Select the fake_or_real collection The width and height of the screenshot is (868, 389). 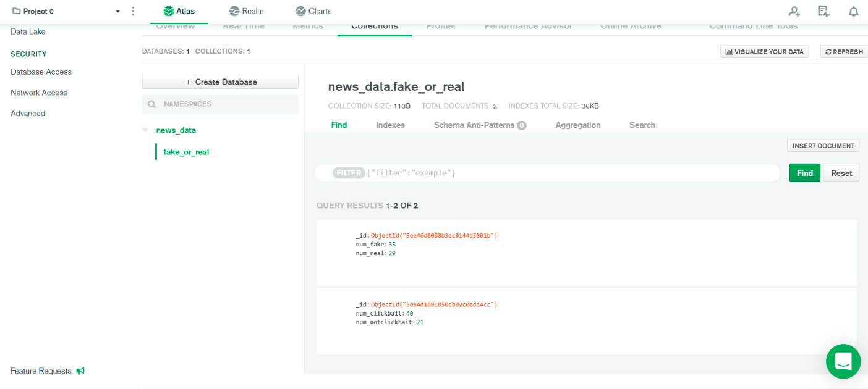coord(186,152)
